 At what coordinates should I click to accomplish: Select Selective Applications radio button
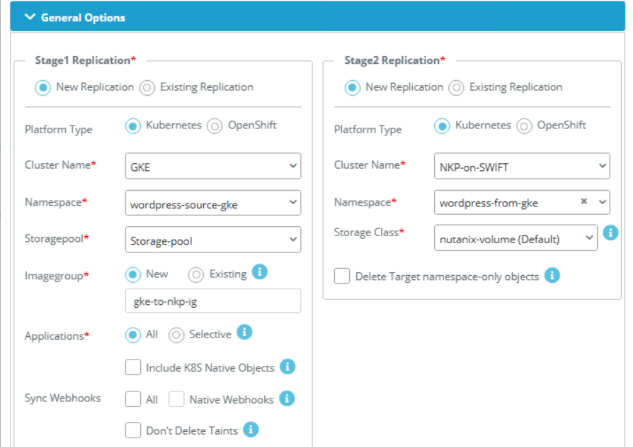click(x=176, y=335)
